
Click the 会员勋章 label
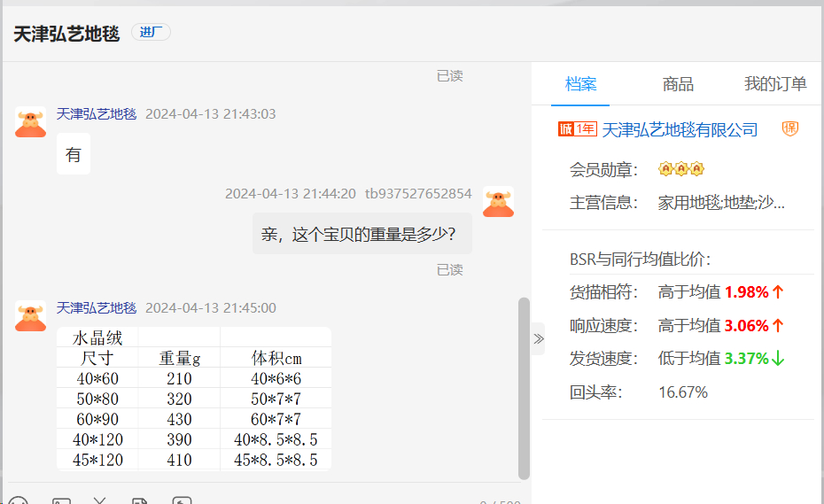[x=603, y=170]
